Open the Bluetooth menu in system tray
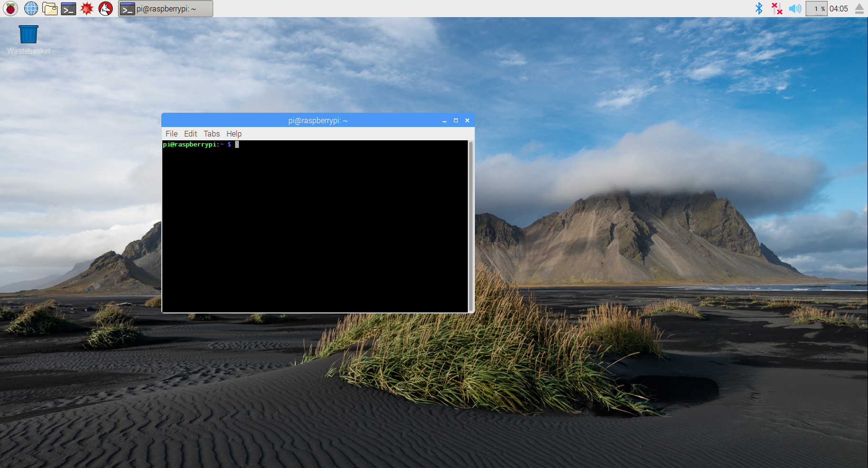The width and height of the screenshot is (868, 468). coord(759,8)
